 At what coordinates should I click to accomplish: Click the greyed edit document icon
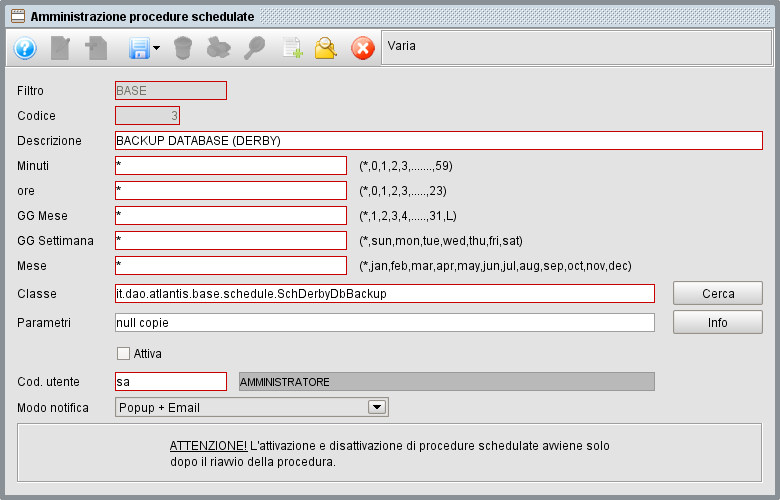[61, 47]
